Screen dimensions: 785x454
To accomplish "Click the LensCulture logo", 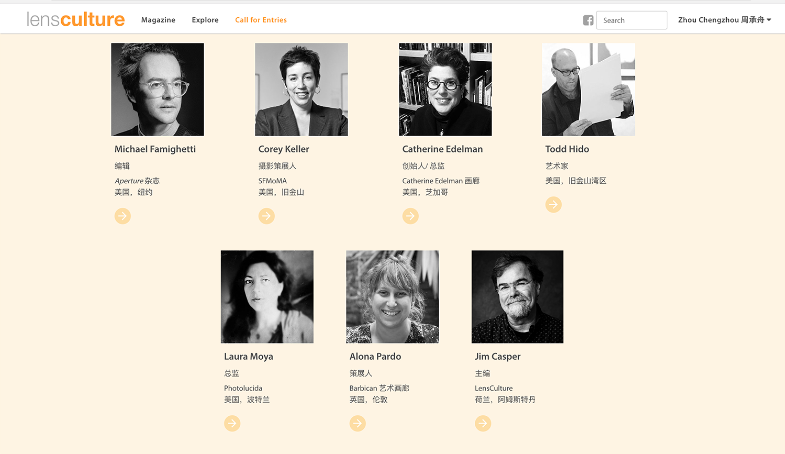I will point(76,19).
